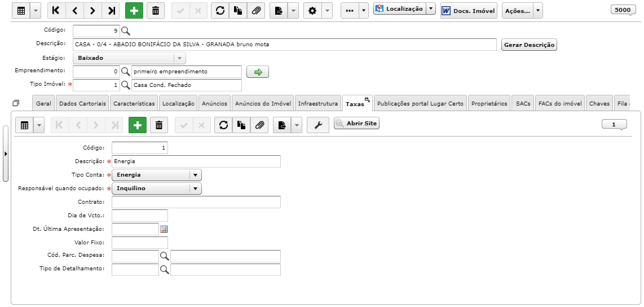Switch to the Geral tab

[x=43, y=104]
